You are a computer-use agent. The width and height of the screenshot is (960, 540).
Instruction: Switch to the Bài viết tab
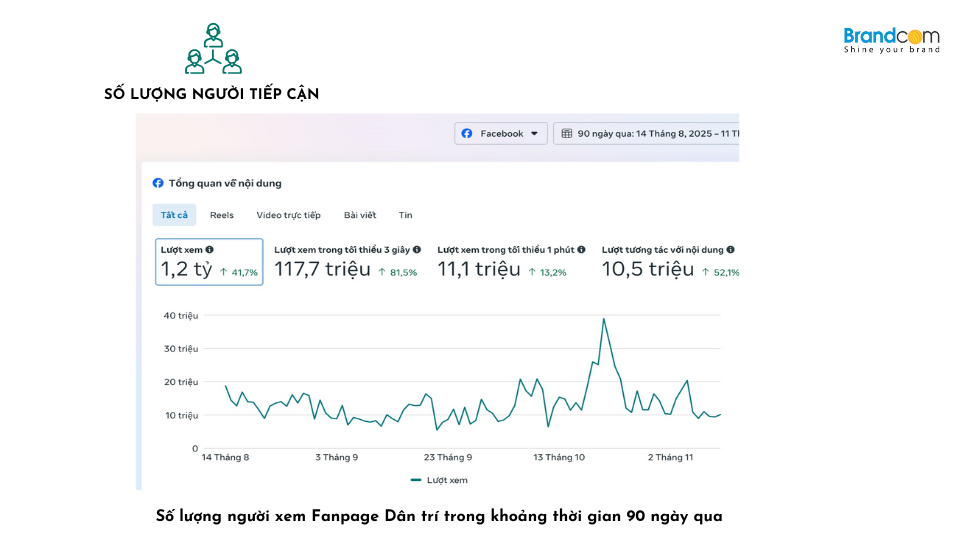[x=360, y=215]
